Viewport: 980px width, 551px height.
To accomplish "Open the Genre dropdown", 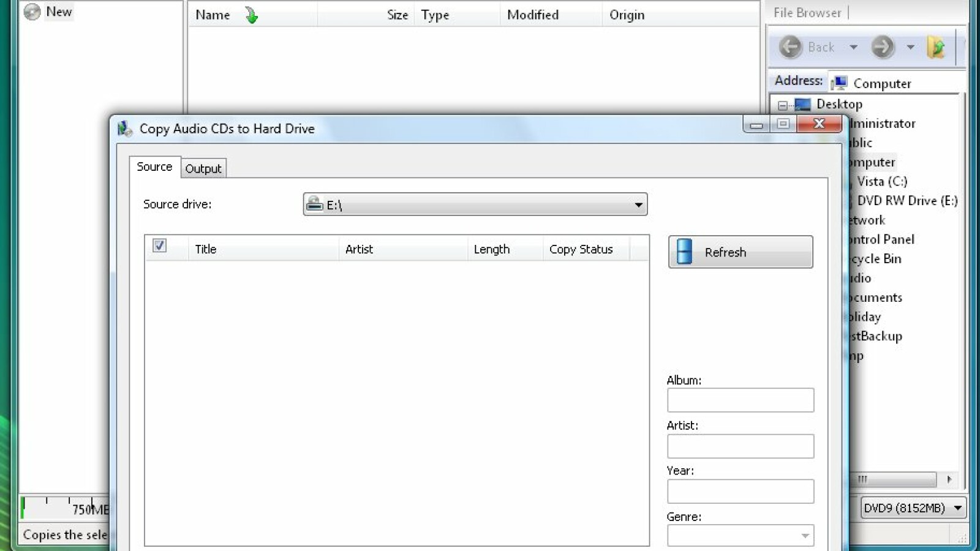I will [805, 536].
